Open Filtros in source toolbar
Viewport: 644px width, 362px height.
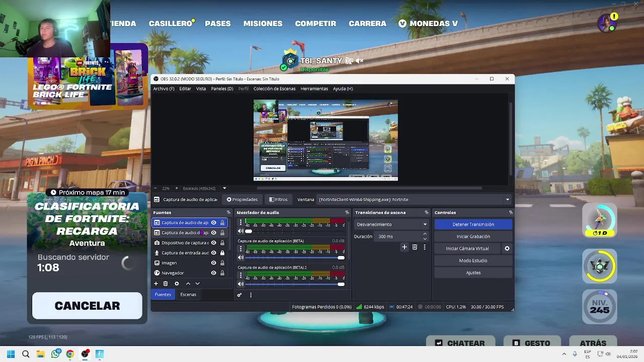pos(278,200)
